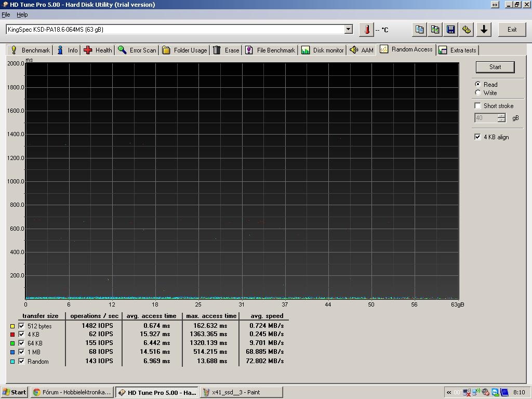Open the Extra tests tab
532x399 pixels.
[x=457, y=50]
